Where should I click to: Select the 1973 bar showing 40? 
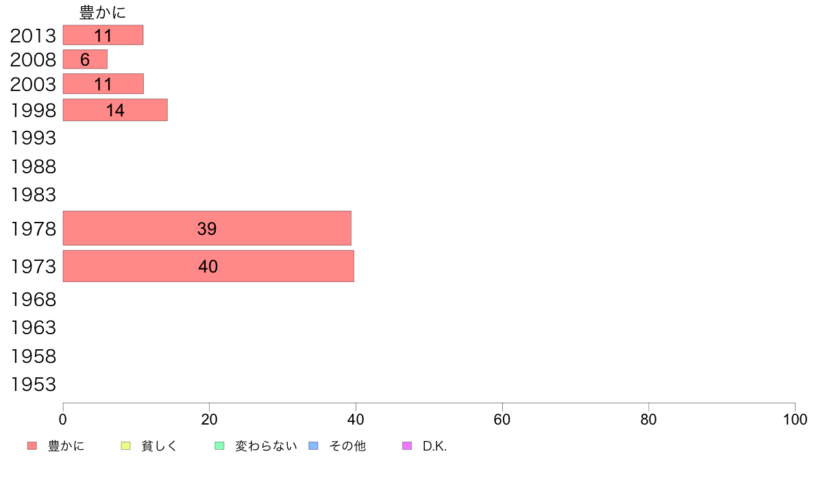[x=208, y=266]
